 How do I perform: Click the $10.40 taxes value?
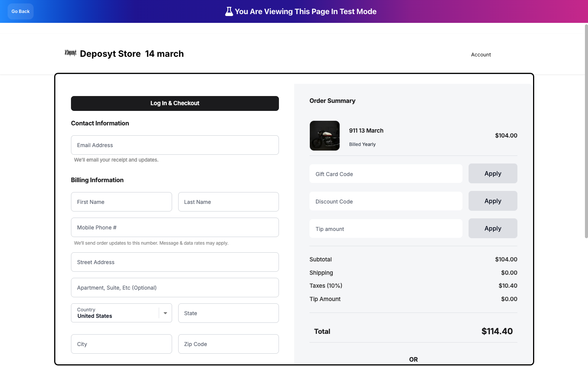[x=508, y=286]
